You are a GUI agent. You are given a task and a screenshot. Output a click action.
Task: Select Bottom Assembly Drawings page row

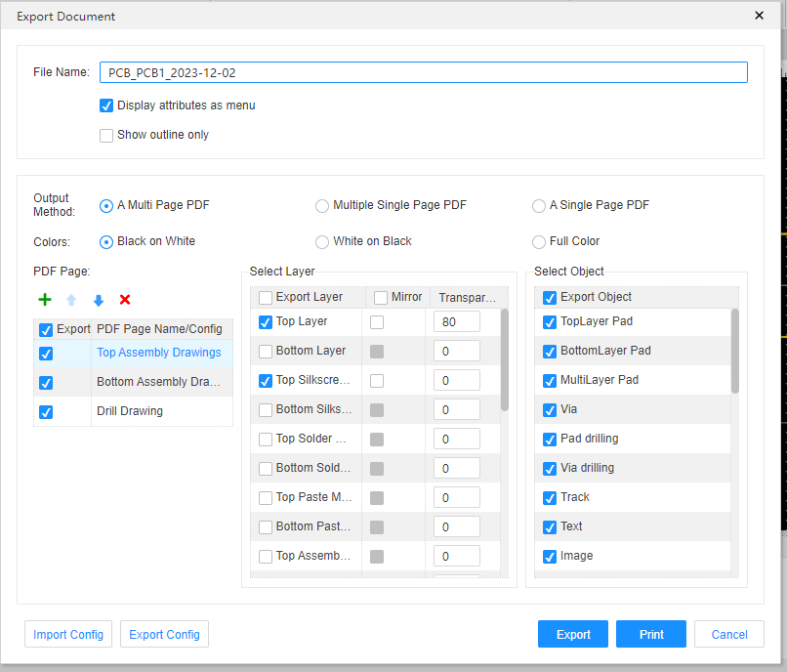click(x=156, y=382)
